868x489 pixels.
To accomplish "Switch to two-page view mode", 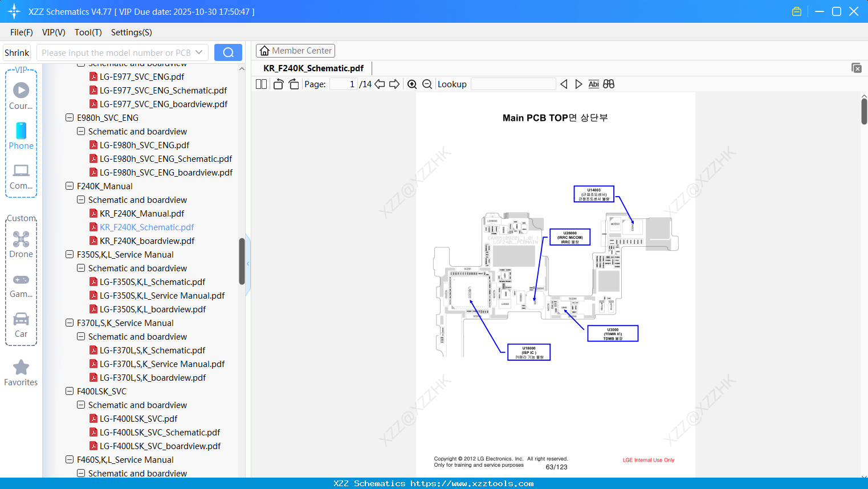I will 260,84.
